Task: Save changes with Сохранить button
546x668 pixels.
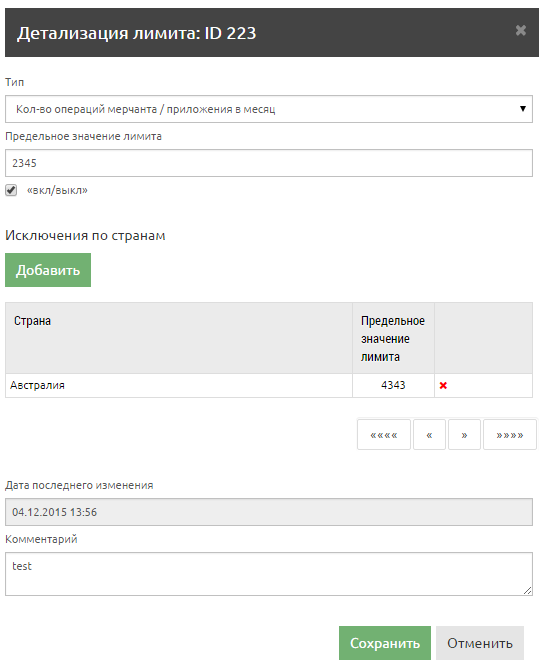Action: point(385,643)
